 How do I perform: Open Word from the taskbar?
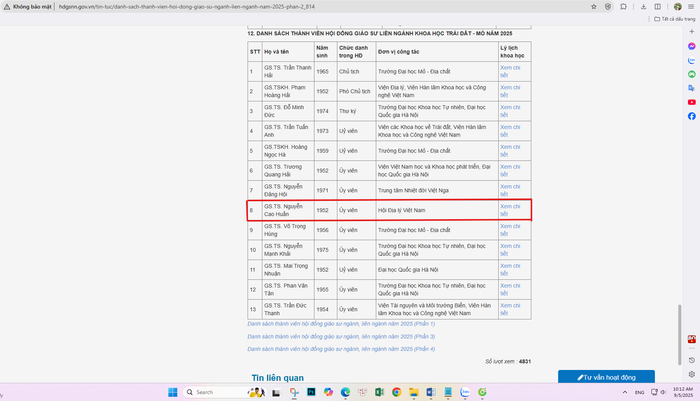431,392
